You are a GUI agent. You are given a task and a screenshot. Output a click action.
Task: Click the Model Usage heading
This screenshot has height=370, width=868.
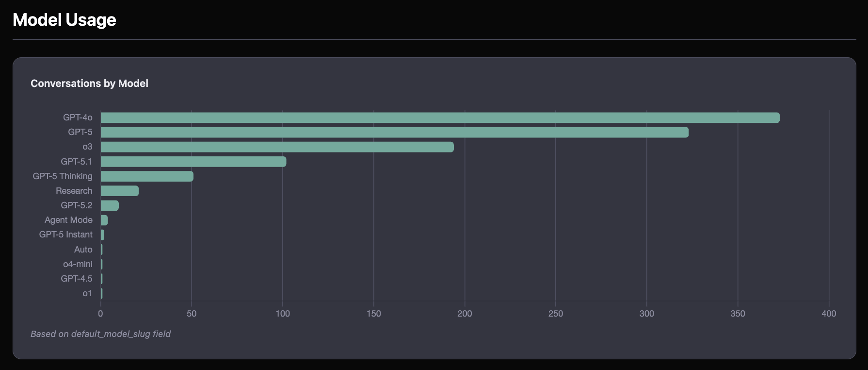coord(64,20)
